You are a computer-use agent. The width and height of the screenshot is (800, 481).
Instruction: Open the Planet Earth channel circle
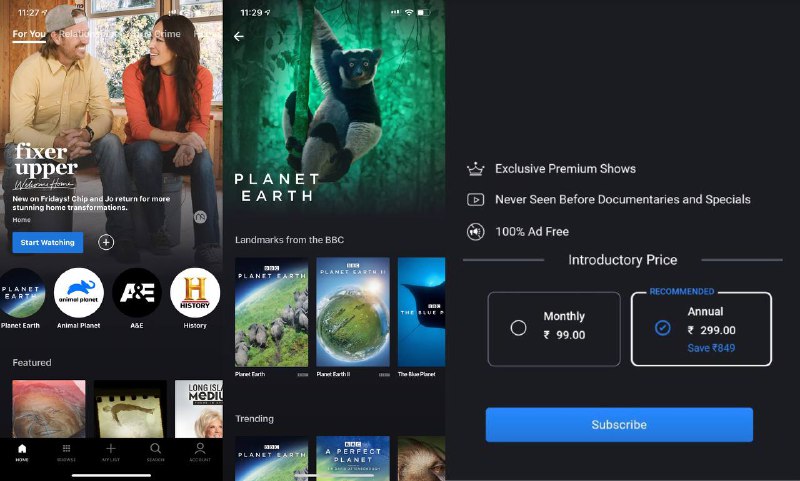(x=20, y=293)
